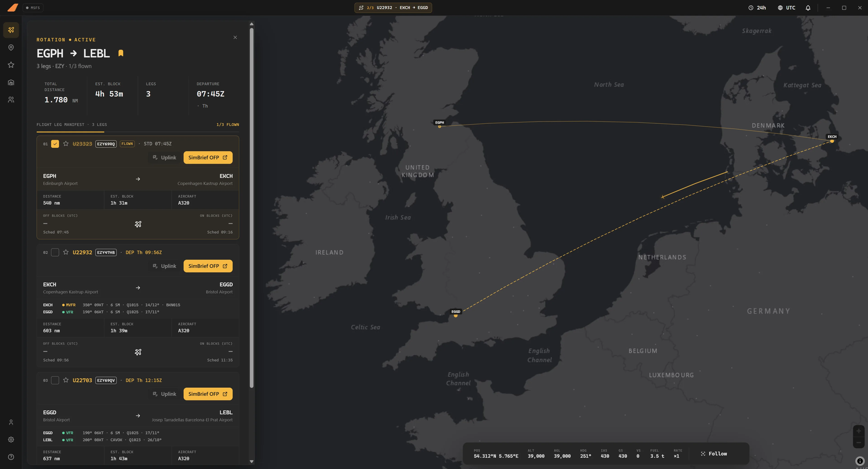Mark leg U22703 as flown
This screenshot has height=469, width=868.
pyautogui.click(x=55, y=380)
